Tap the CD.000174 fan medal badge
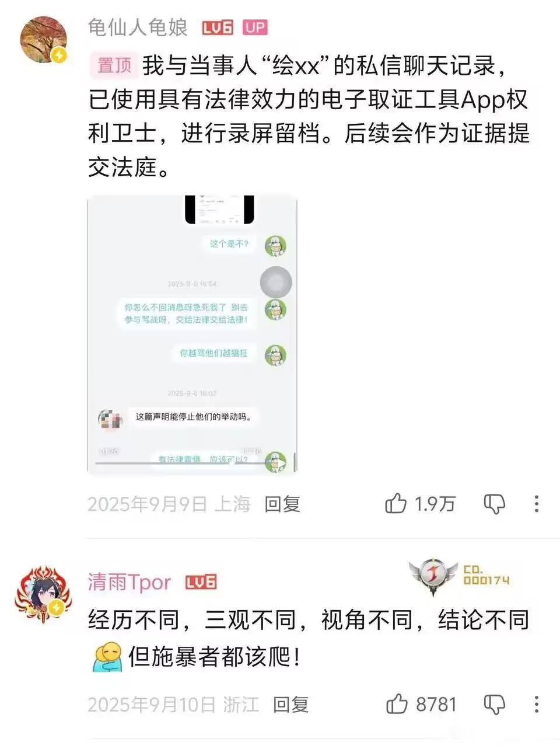This screenshot has height=749, width=560. pos(460,576)
